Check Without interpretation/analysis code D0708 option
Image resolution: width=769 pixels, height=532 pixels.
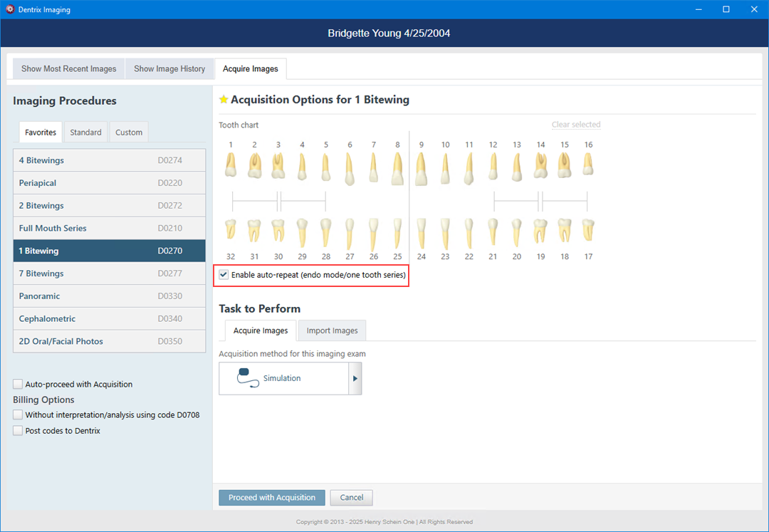pyautogui.click(x=18, y=414)
